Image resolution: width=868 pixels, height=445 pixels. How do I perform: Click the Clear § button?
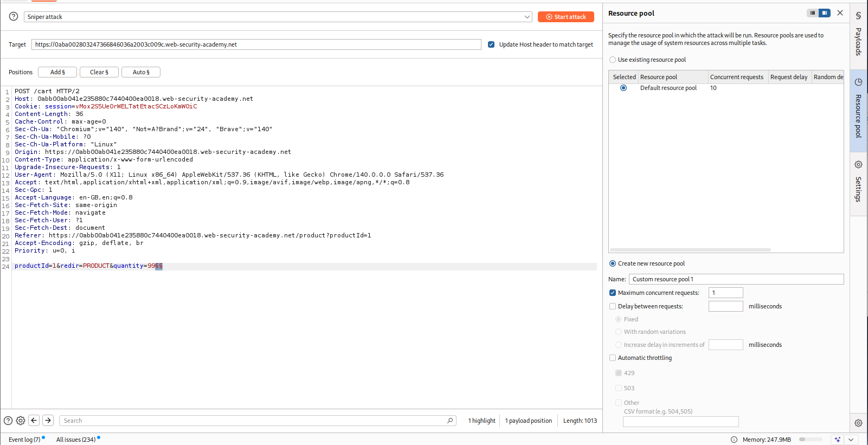(99, 72)
